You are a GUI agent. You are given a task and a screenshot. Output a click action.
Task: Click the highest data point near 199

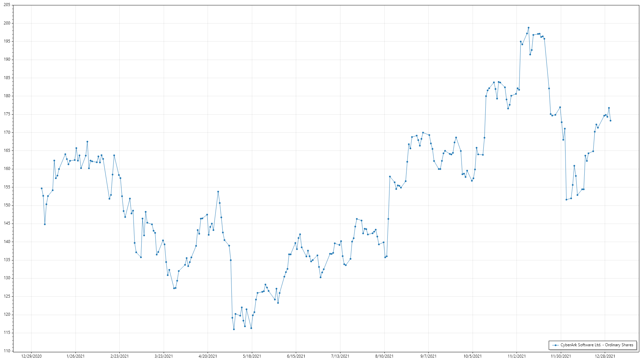pos(528,28)
